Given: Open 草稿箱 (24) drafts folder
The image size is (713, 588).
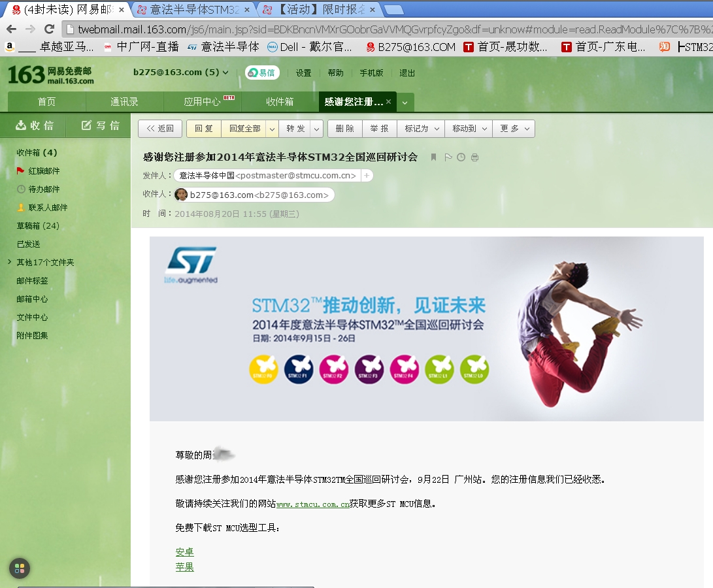Looking at the screenshot, I should (38, 225).
